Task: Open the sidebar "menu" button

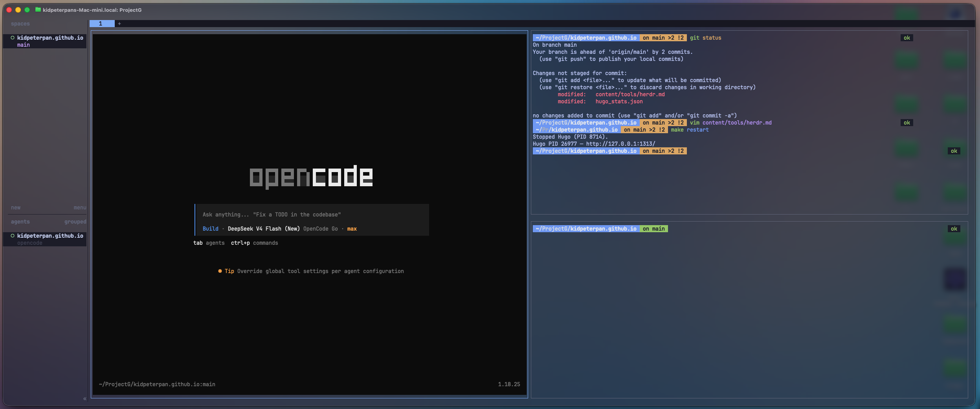Action: (80, 207)
